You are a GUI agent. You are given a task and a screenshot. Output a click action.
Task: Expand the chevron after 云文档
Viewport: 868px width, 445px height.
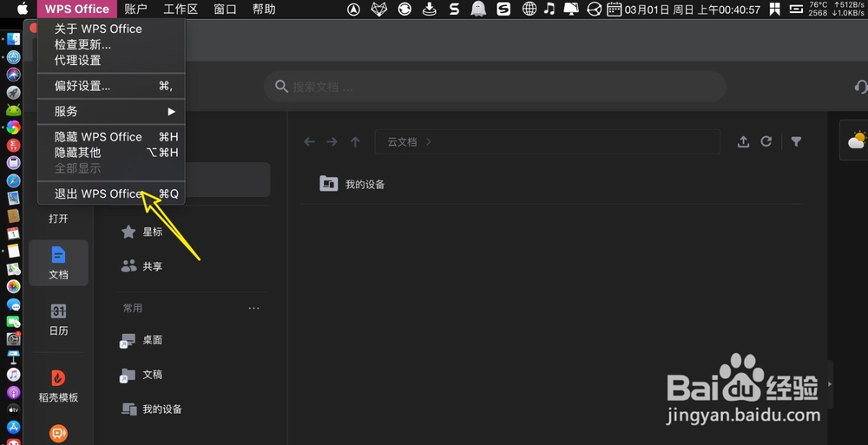(x=429, y=141)
